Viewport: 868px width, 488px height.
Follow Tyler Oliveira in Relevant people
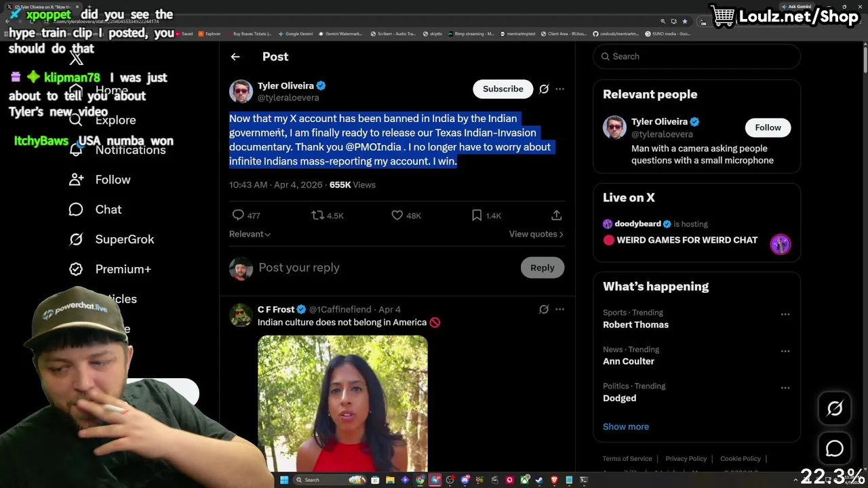tap(768, 127)
